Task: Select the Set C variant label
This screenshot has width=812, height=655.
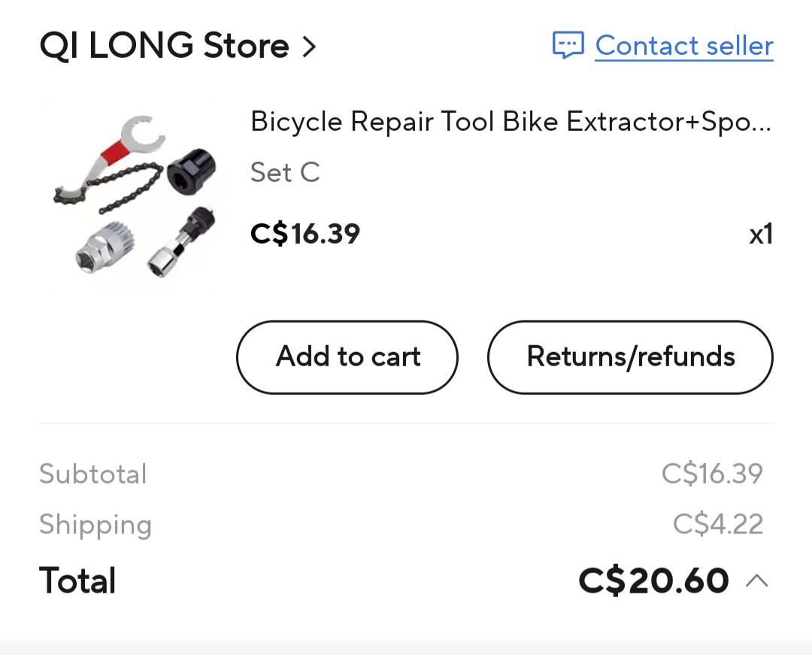Action: point(285,172)
